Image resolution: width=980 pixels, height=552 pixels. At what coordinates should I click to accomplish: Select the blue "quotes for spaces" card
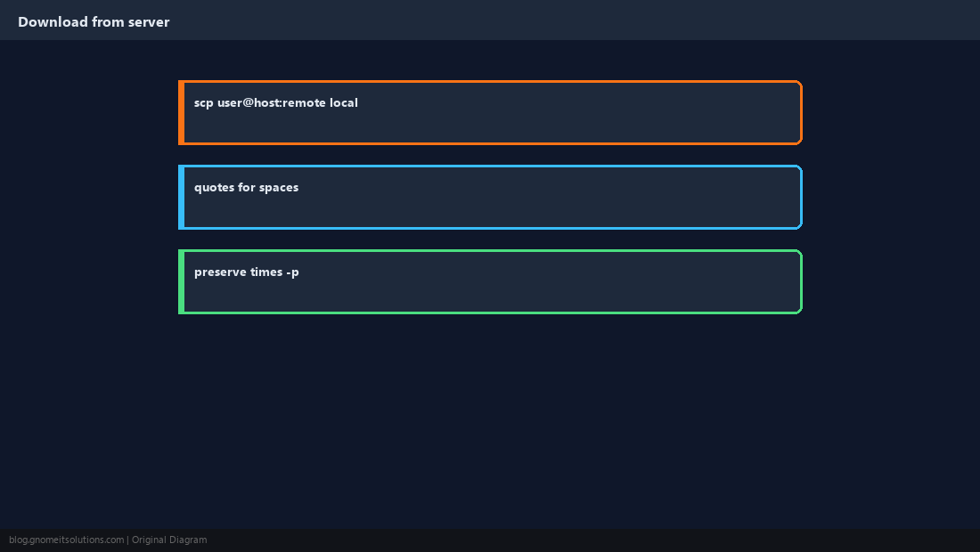490,198
